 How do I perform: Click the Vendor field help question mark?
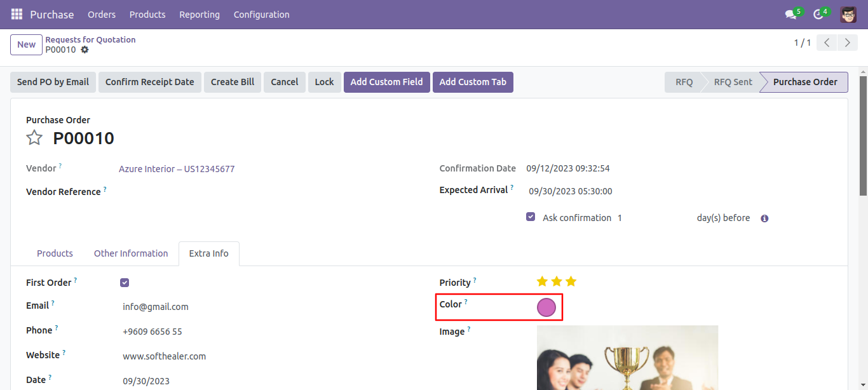(60, 166)
